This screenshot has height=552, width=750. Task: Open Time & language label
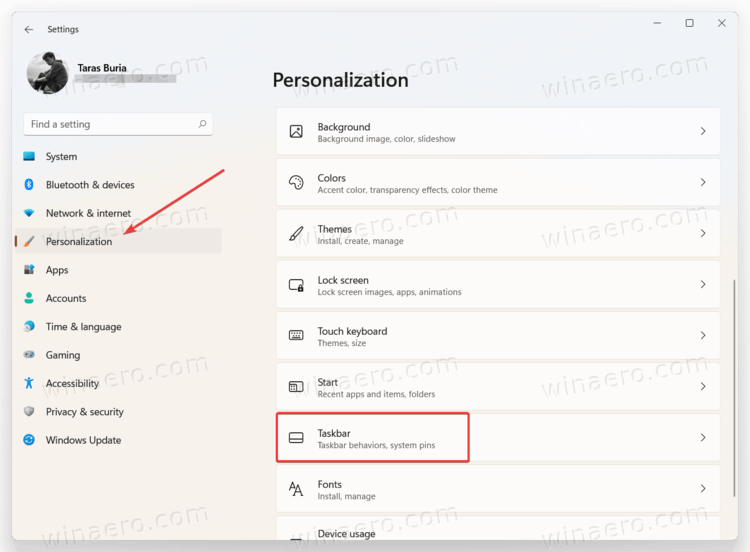84,327
